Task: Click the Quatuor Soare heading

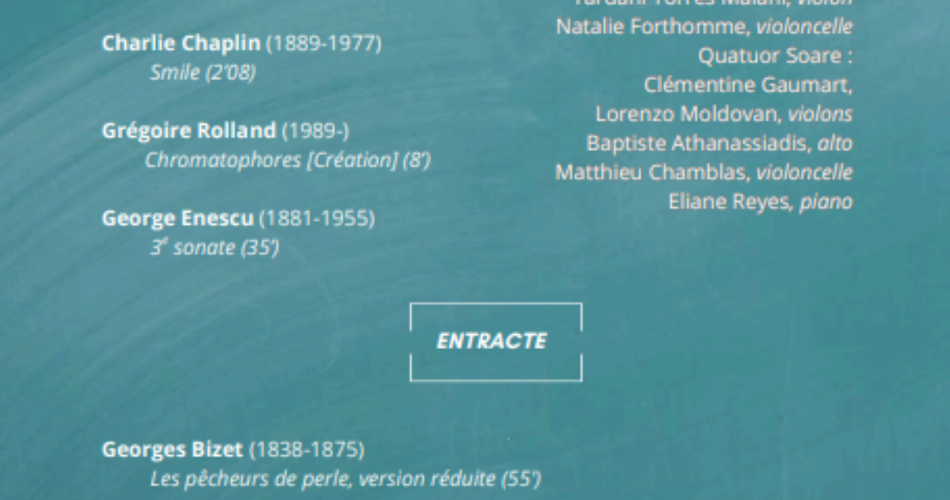Action: (x=775, y=56)
